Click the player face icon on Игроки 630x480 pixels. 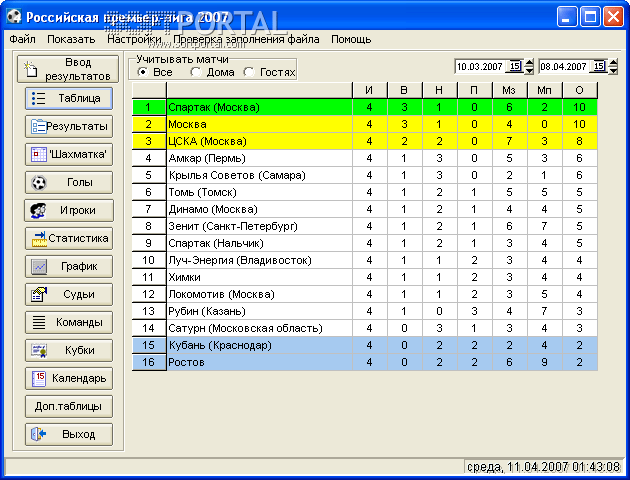38,210
